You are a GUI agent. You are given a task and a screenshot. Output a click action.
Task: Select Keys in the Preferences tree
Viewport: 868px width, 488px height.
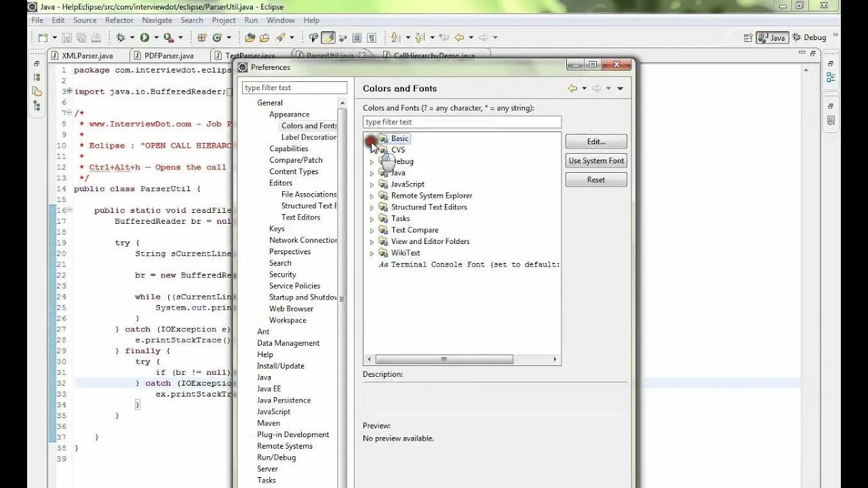[277, 228]
